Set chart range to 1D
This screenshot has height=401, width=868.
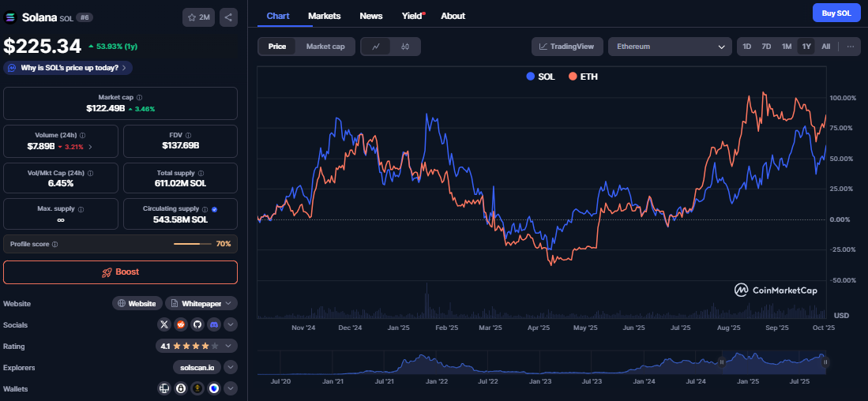[x=747, y=47]
